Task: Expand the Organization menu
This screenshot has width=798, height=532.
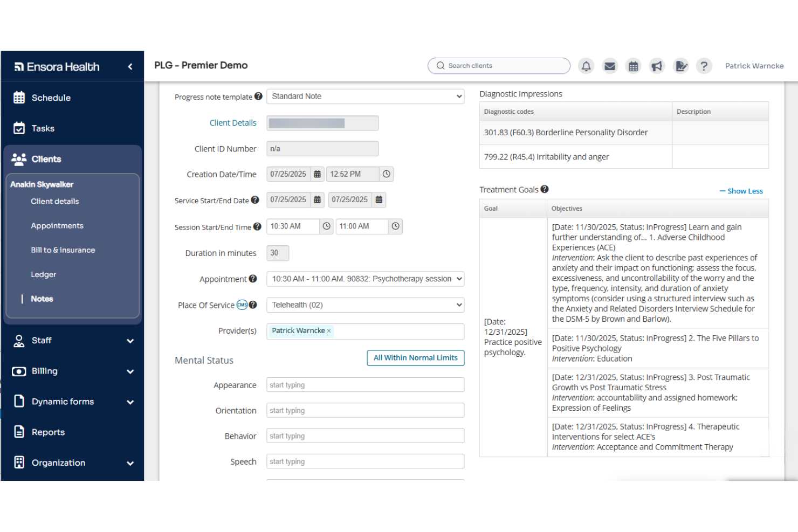Action: click(x=73, y=463)
